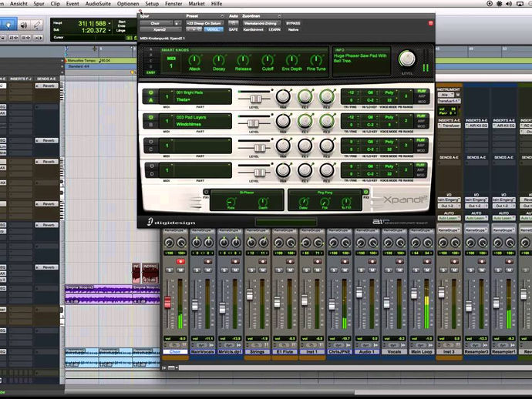Click the Pan knob of part A
Screen dimensions: 532x399
pyautogui.click(x=283, y=96)
